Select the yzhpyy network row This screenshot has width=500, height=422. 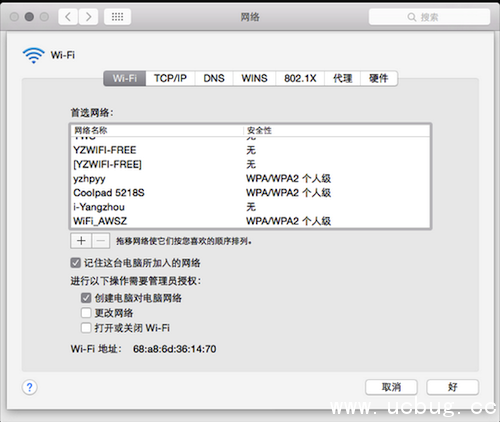coord(250,179)
